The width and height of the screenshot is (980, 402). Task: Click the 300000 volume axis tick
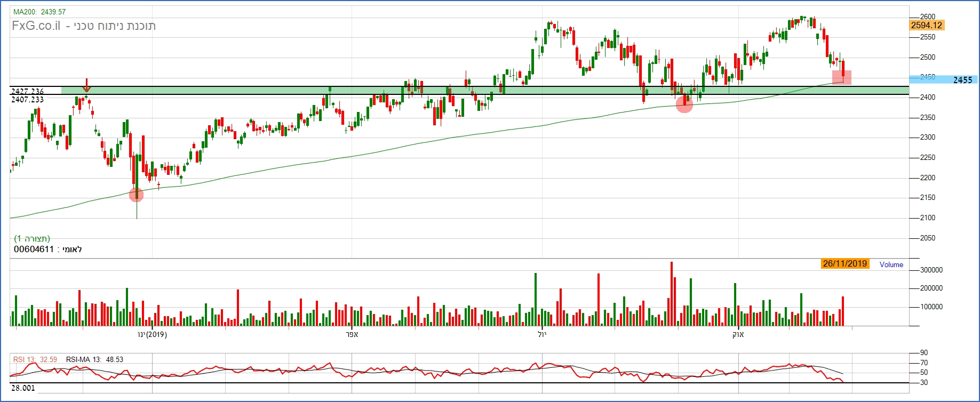tap(931, 270)
